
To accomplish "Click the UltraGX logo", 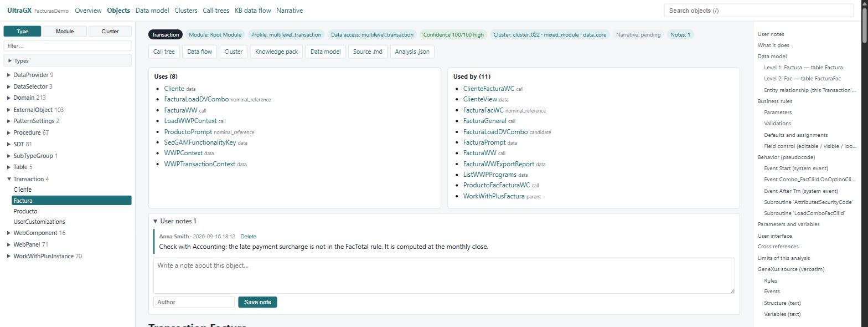I will (x=19, y=11).
